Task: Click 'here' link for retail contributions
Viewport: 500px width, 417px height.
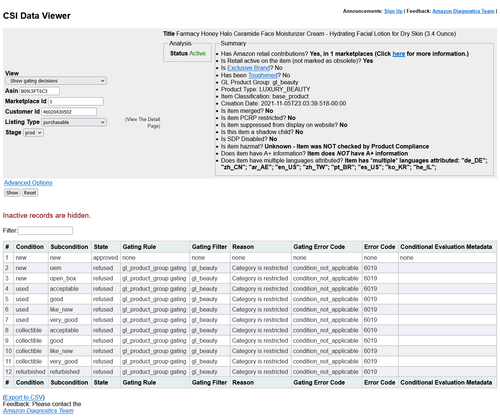Action: point(398,54)
